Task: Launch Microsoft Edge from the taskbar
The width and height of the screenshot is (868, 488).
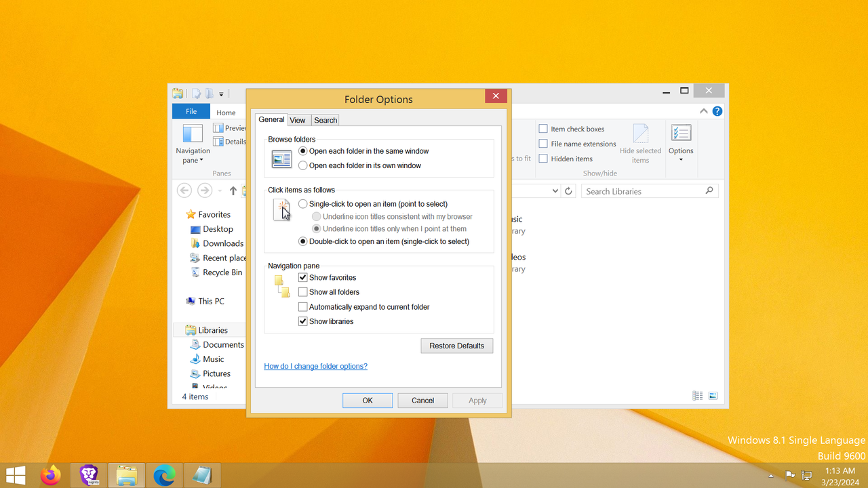Action: pyautogui.click(x=165, y=475)
